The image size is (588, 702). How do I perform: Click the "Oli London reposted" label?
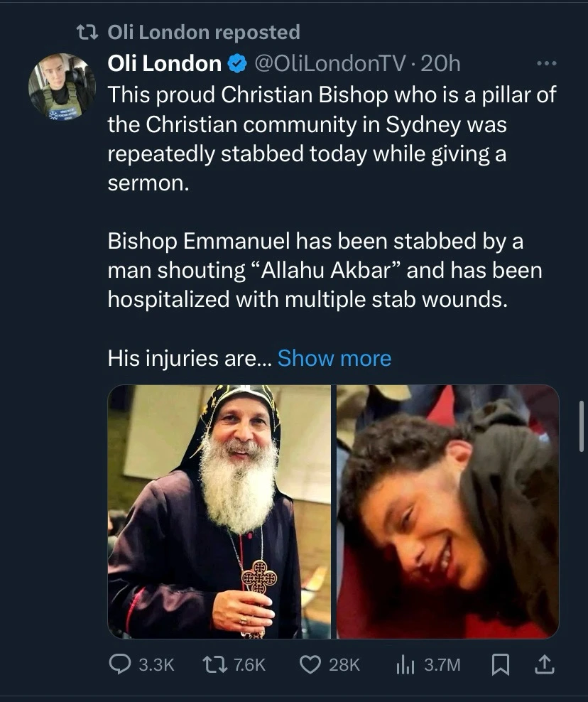(x=204, y=33)
